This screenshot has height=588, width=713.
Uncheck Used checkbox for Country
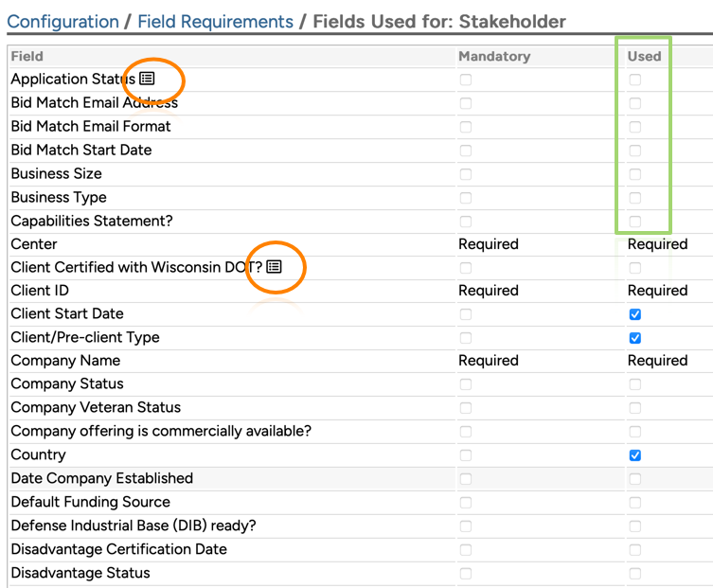[635, 455]
